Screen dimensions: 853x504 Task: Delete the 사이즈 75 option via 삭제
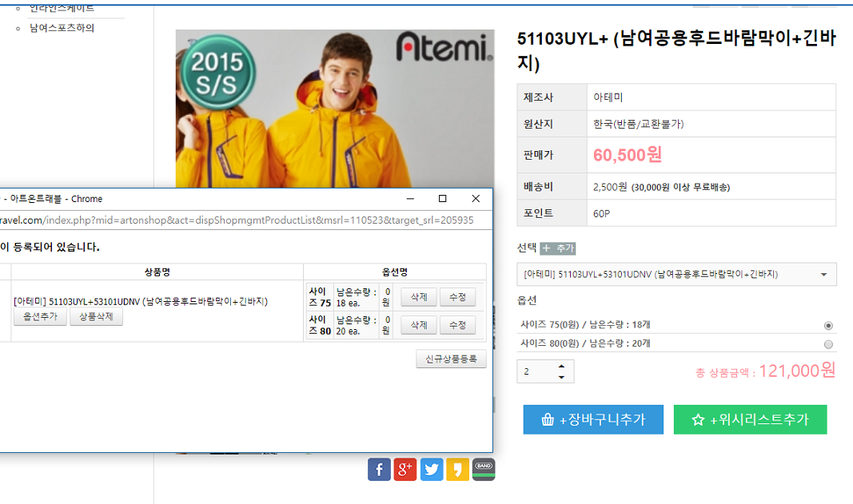point(417,296)
